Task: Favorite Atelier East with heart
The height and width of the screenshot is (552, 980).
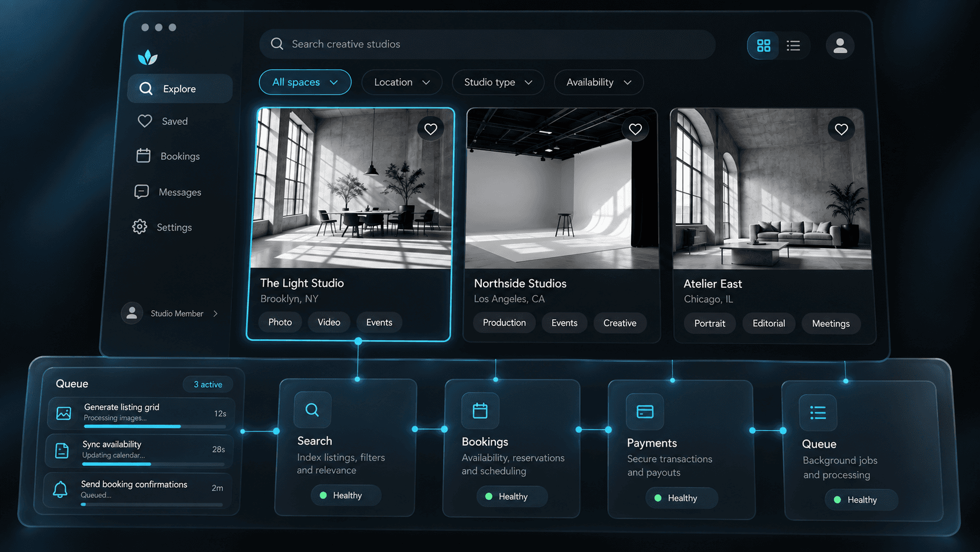Action: point(841,129)
